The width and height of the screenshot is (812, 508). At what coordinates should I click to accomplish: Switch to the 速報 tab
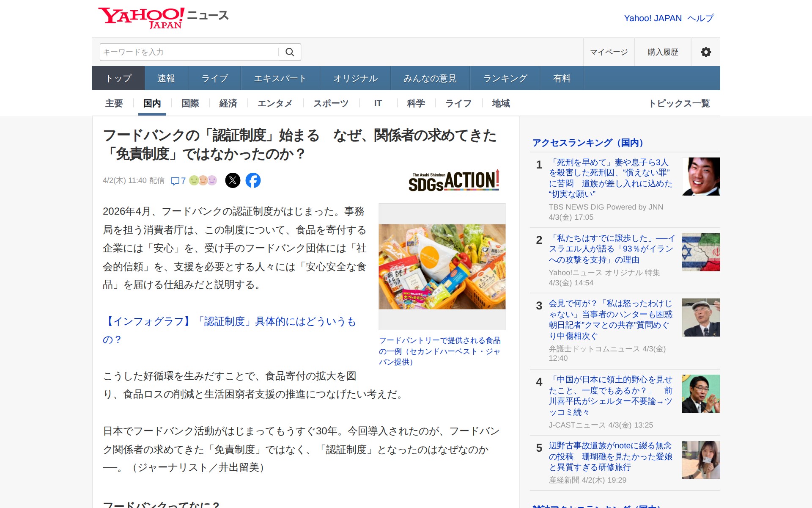[166, 78]
